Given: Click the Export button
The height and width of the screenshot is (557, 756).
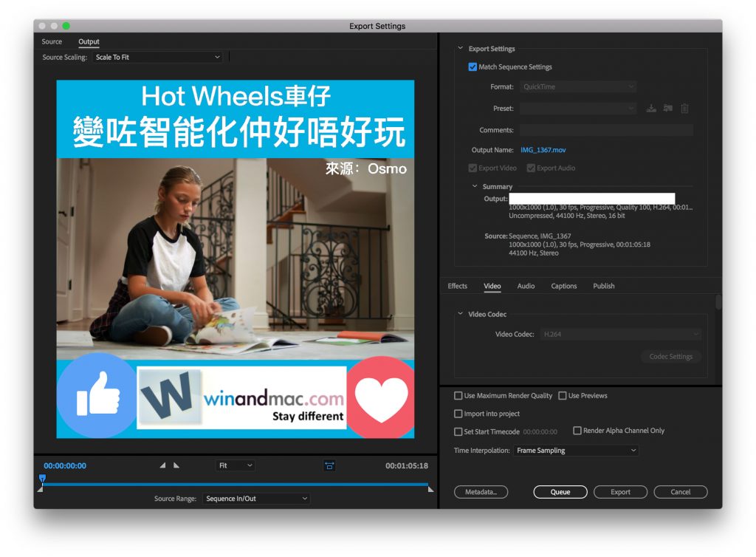Looking at the screenshot, I should pyautogui.click(x=620, y=492).
